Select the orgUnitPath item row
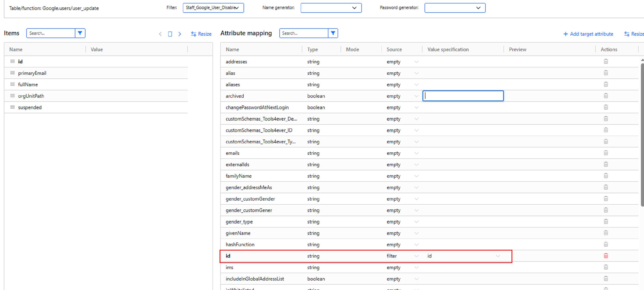The width and height of the screenshot is (644, 290). pos(96,96)
